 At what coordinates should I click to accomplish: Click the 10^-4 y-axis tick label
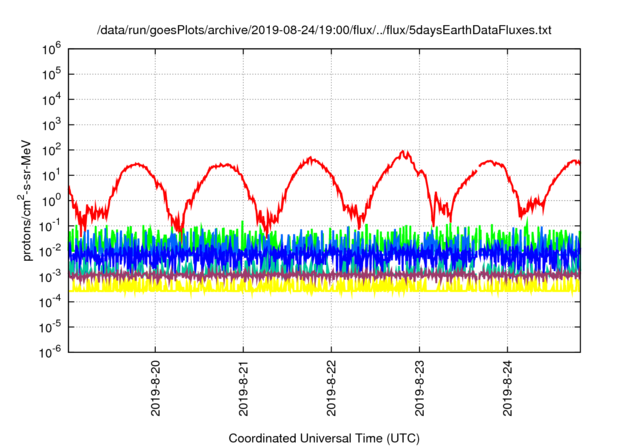click(50, 302)
